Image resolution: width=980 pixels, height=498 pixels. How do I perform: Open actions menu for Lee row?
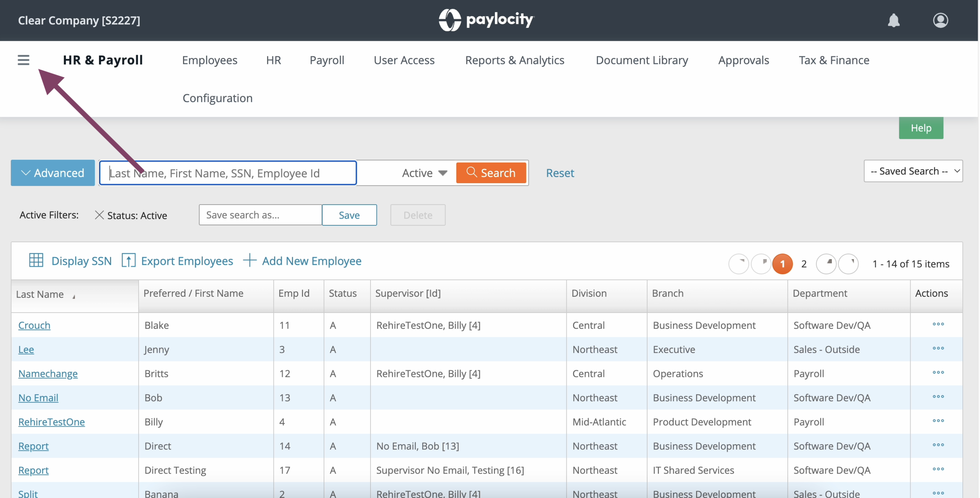tap(938, 348)
